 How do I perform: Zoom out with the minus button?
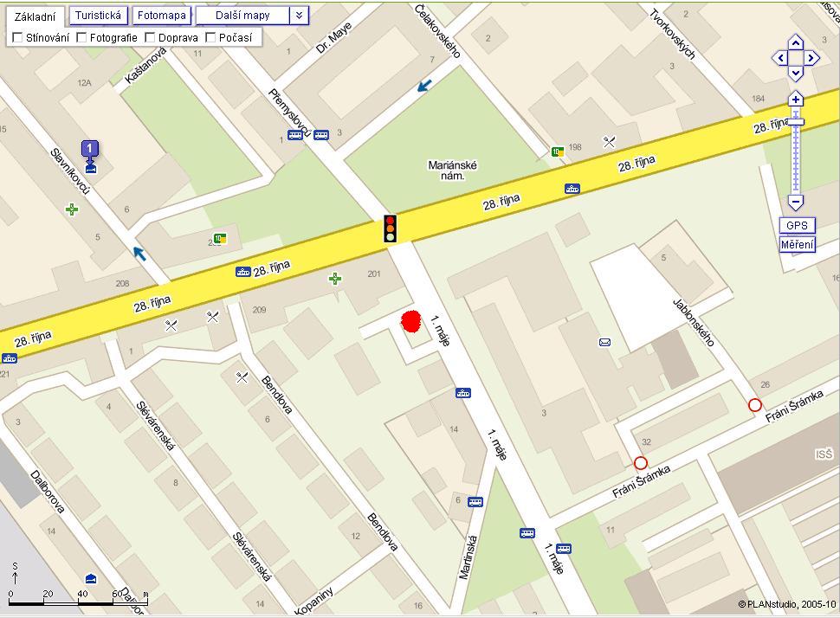point(796,203)
